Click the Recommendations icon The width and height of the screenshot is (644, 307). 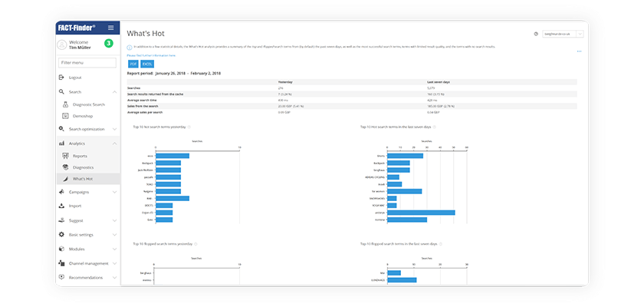point(61,277)
